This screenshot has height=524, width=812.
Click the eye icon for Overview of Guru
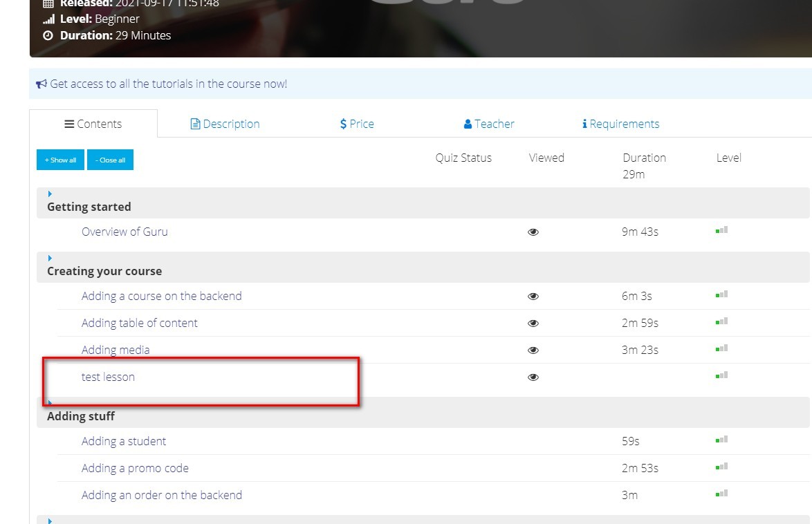(533, 232)
